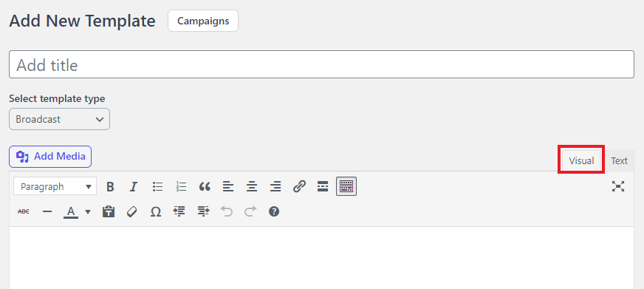Open the Broadcast template type dropdown
The image size is (644, 289).
(60, 119)
